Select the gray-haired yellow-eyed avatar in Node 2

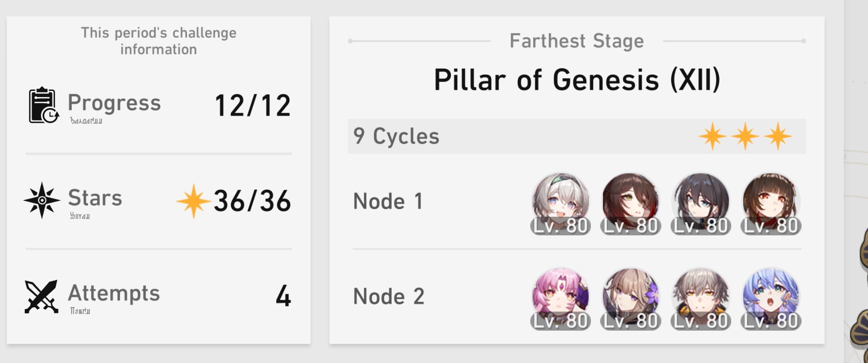(700, 297)
